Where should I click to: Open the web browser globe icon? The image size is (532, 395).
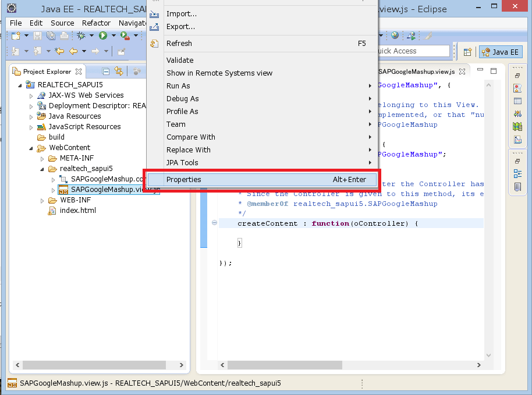pos(395,35)
